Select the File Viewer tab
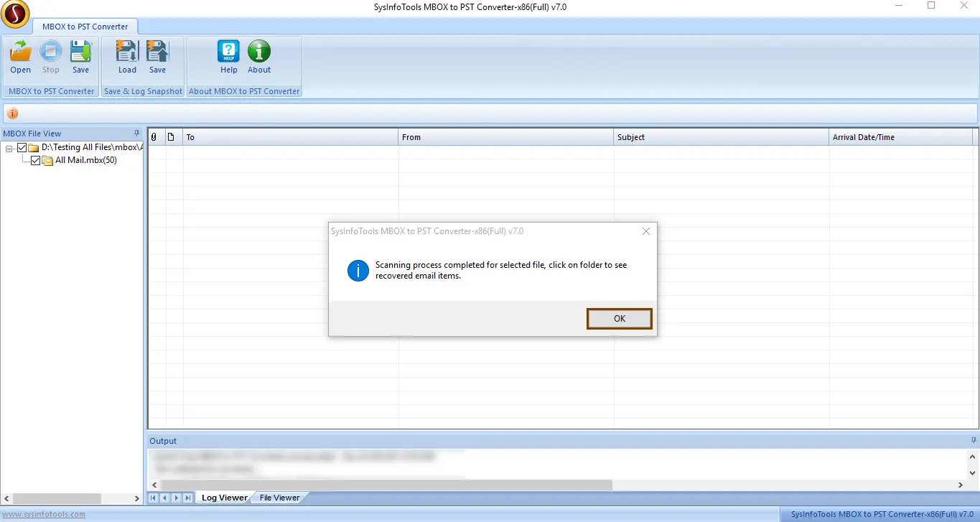This screenshot has height=522, width=980. pyautogui.click(x=279, y=498)
